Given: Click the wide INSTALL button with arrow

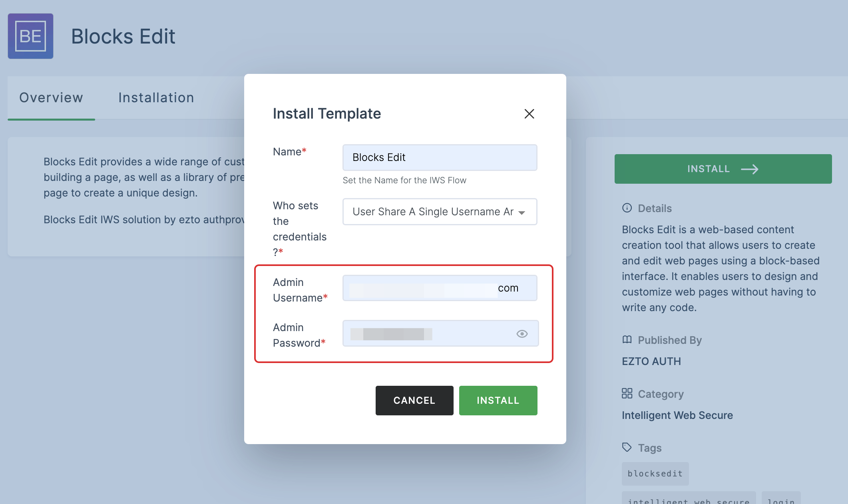Looking at the screenshot, I should click(x=723, y=169).
